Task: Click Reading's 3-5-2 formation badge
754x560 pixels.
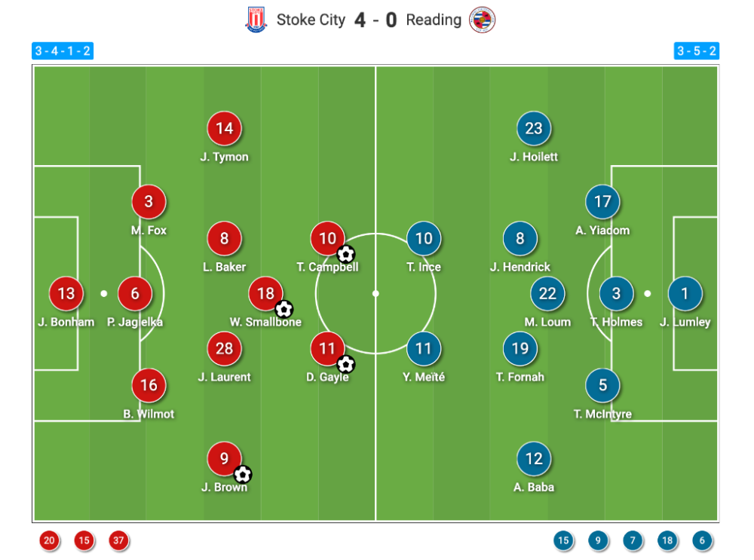Action: 696,51
